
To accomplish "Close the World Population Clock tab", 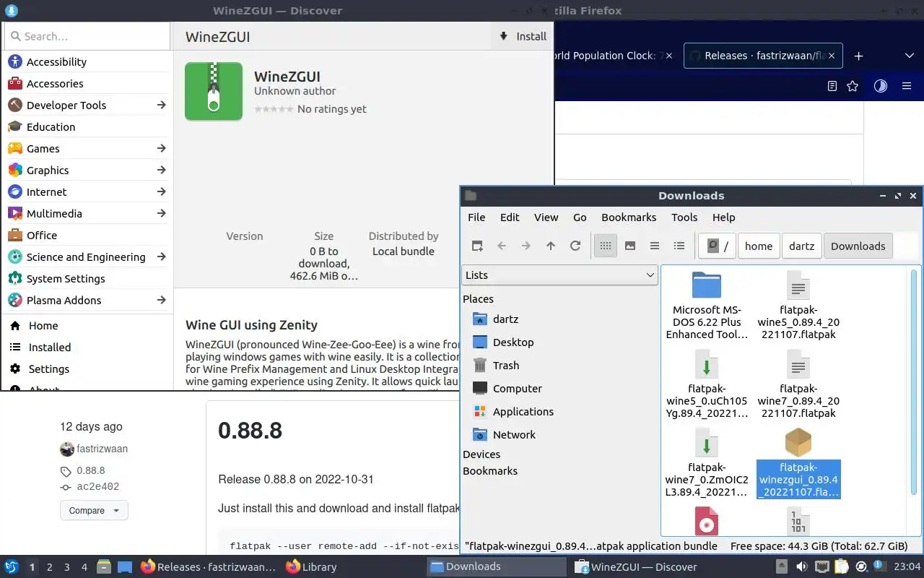I will tap(668, 56).
